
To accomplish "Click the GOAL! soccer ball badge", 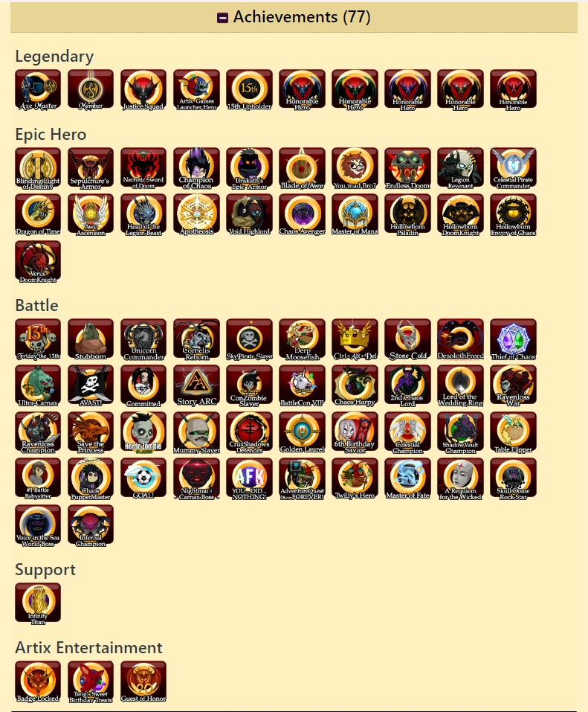I will [143, 479].
